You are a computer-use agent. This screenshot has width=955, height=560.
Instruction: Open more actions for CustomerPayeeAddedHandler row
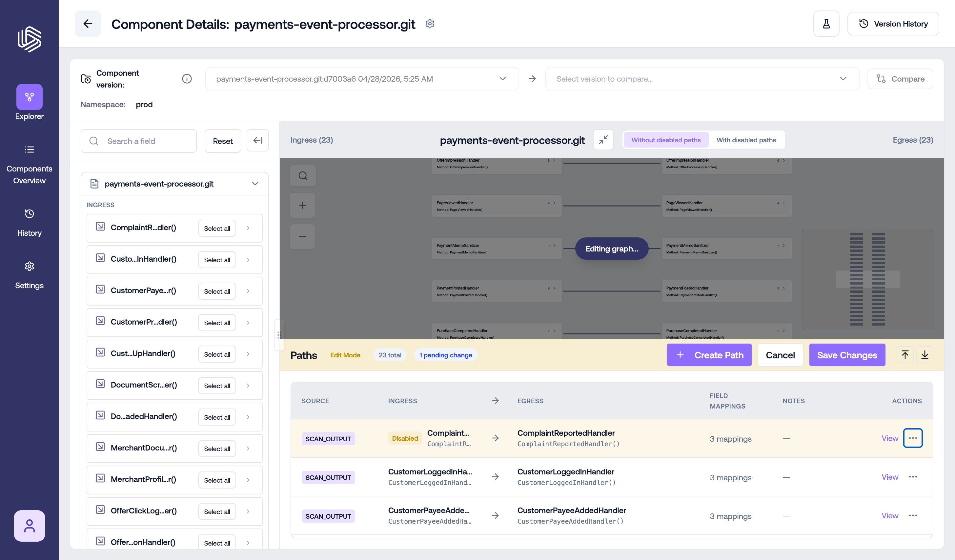click(x=913, y=515)
